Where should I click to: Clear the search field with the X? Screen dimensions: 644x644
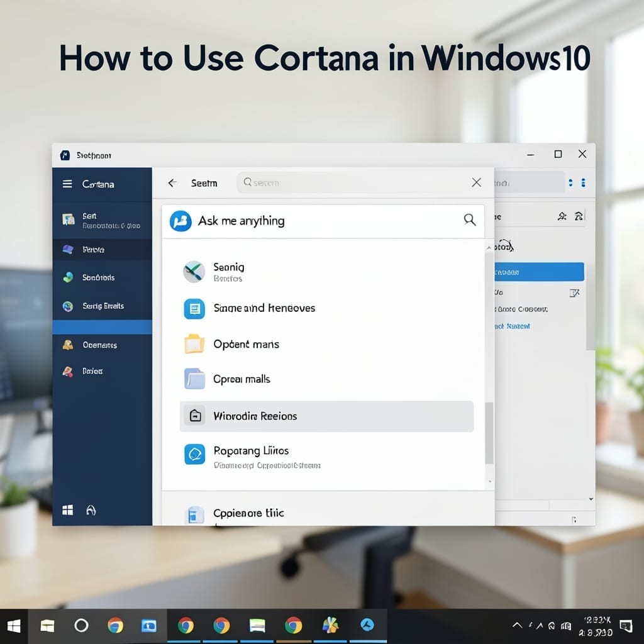[x=477, y=182]
